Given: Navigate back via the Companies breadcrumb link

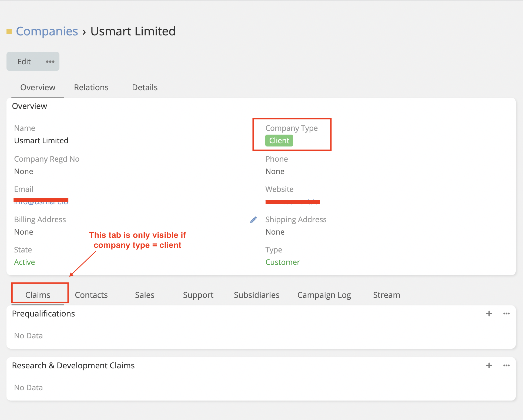Looking at the screenshot, I should [x=46, y=31].
